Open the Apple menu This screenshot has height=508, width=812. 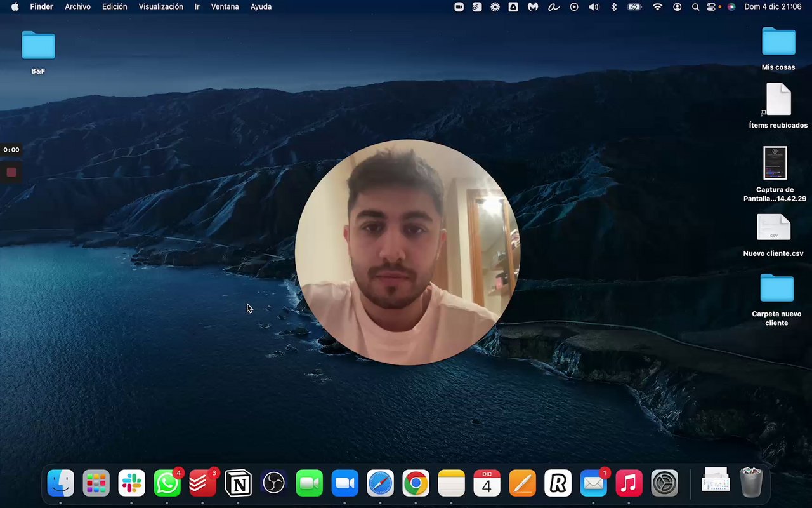tap(15, 7)
